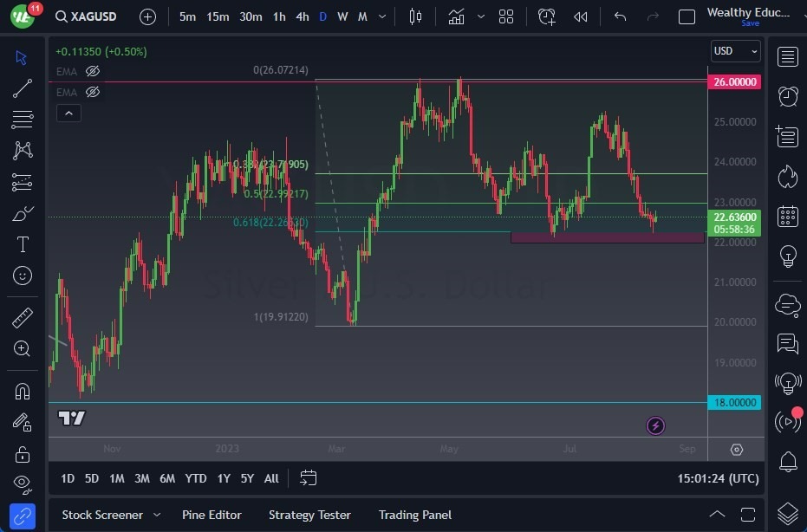
Task: Open the Pine Editor
Action: click(212, 515)
